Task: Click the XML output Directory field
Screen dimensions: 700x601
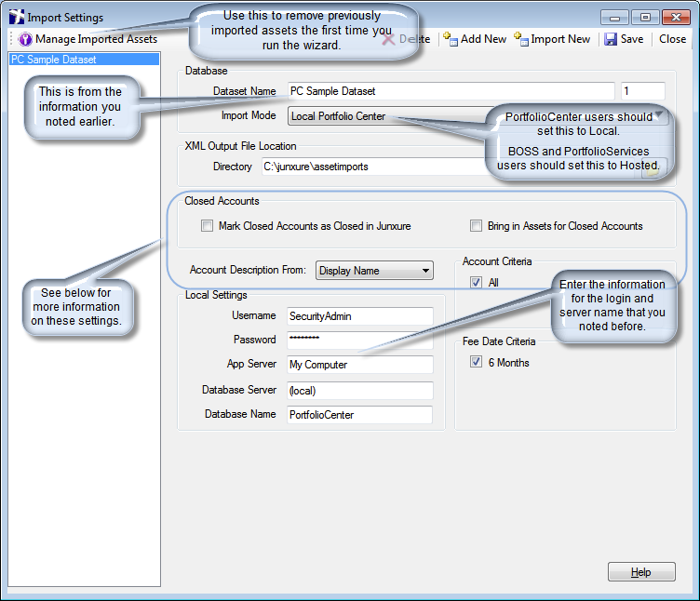Action: 451,167
